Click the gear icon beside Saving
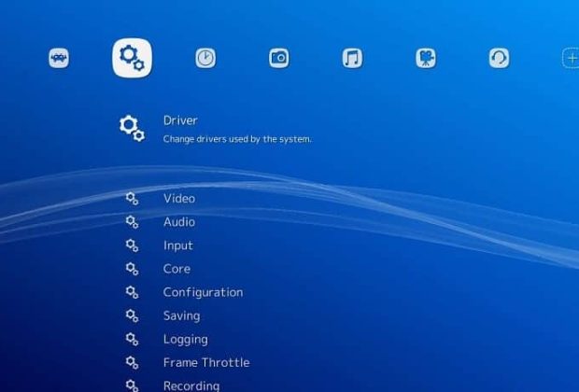Image resolution: width=579 pixels, height=392 pixels. [133, 315]
